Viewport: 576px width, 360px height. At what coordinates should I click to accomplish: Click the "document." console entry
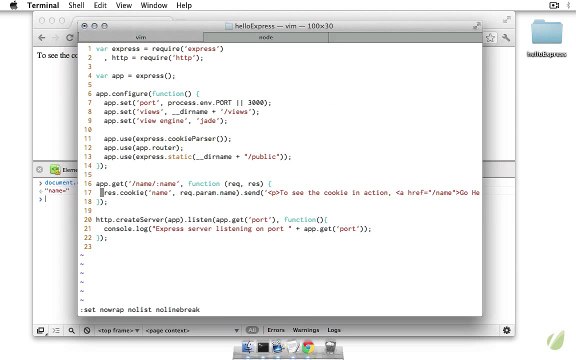click(x=61, y=183)
